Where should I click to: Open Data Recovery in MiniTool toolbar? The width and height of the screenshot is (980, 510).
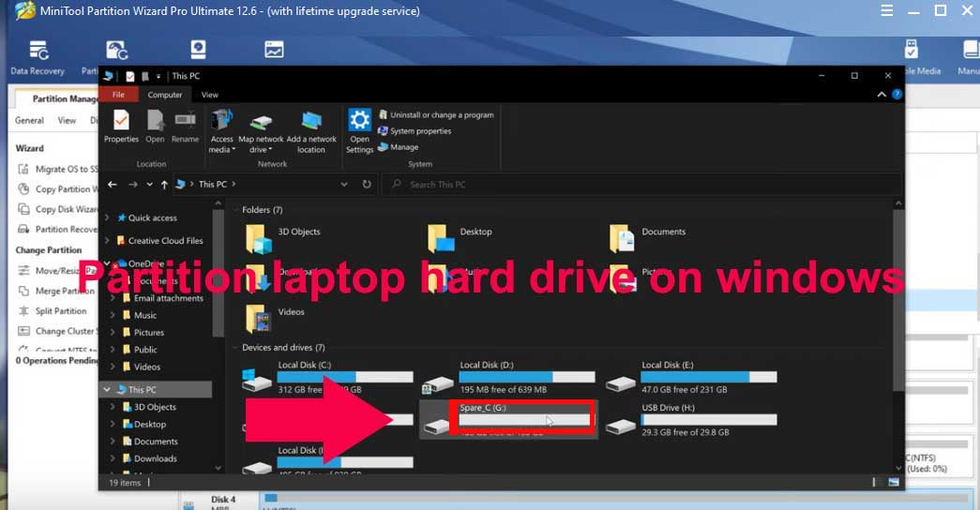[x=38, y=57]
